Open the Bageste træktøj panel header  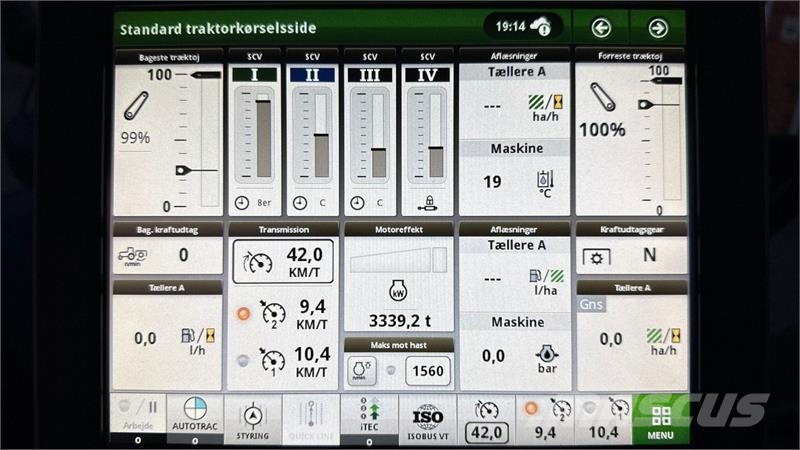coord(168,57)
